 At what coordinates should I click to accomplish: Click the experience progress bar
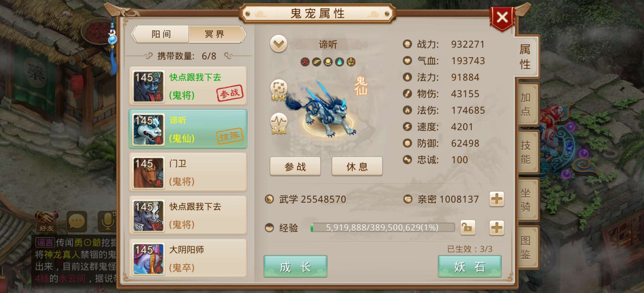tap(382, 228)
